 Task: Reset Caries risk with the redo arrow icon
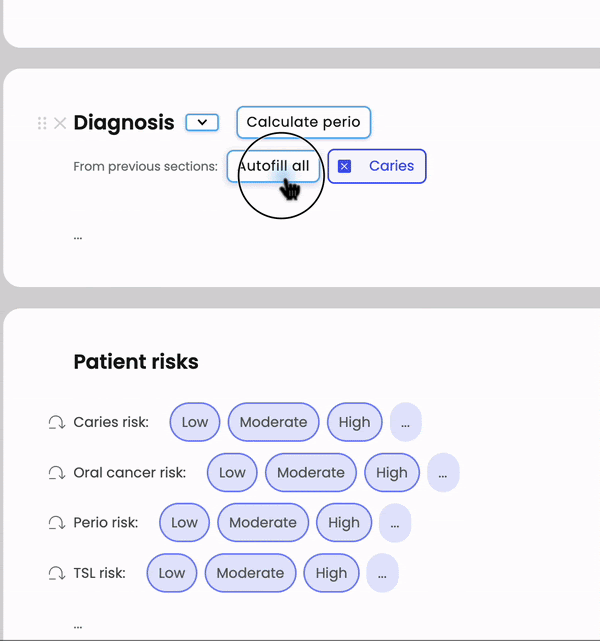coord(56,422)
